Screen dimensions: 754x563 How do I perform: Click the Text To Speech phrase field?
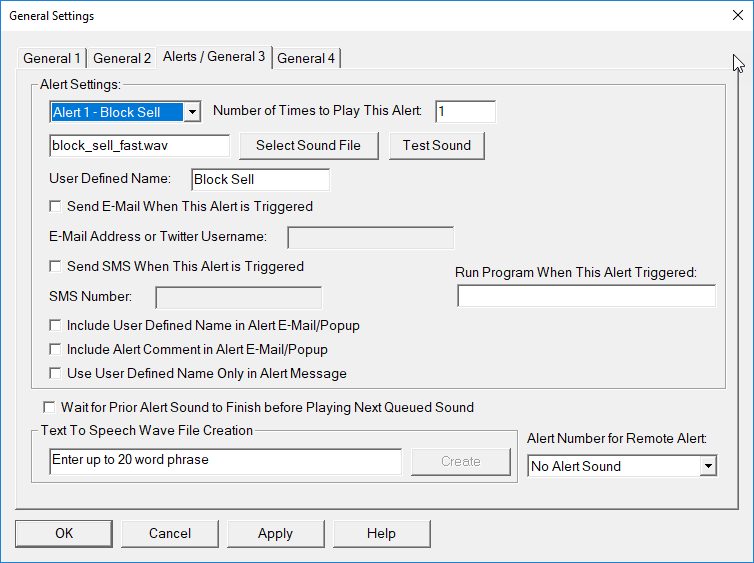225,461
